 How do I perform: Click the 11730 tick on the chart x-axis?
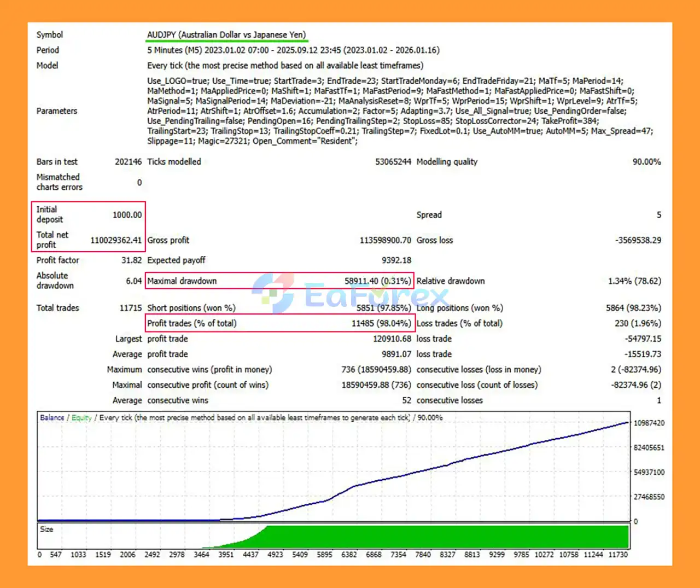click(617, 555)
